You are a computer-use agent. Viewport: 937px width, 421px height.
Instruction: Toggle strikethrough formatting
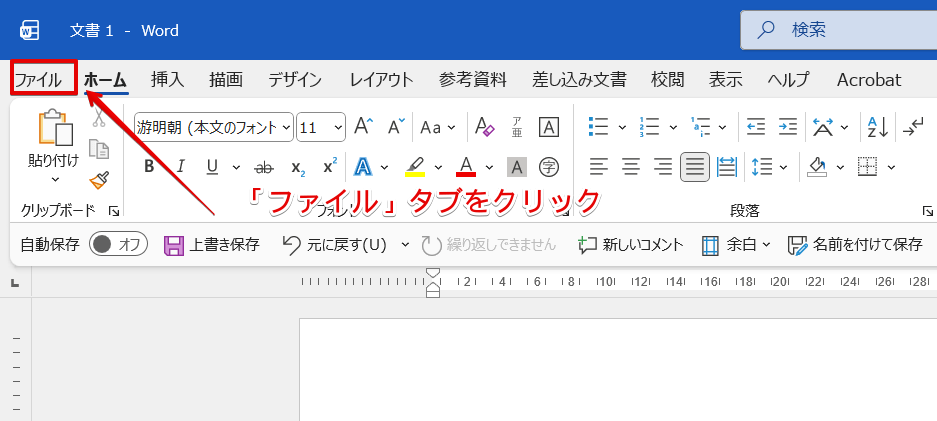coord(264,167)
